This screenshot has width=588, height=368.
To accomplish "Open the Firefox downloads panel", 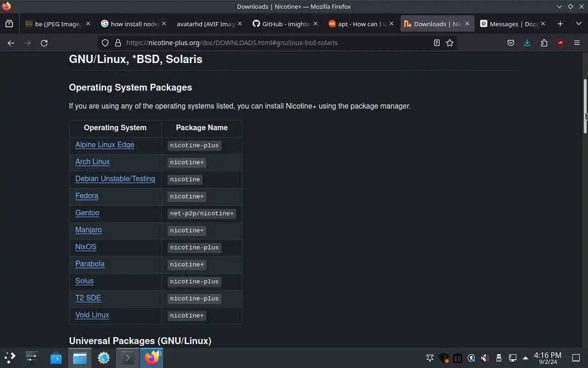I will (x=527, y=43).
